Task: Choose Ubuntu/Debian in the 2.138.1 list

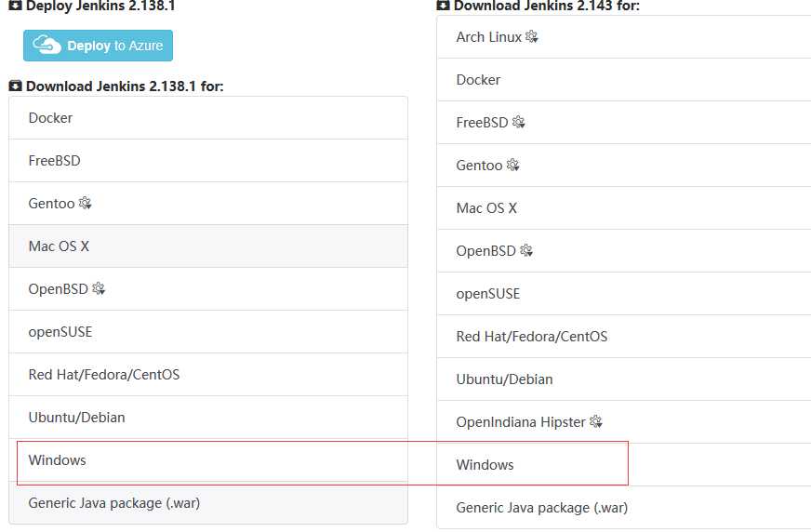Action: 208,418
